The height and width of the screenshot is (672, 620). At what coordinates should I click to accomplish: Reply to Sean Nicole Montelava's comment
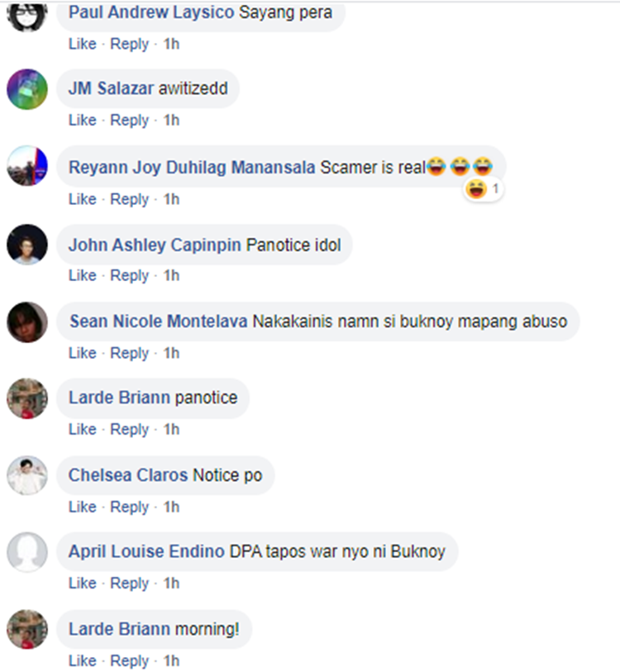point(130,353)
